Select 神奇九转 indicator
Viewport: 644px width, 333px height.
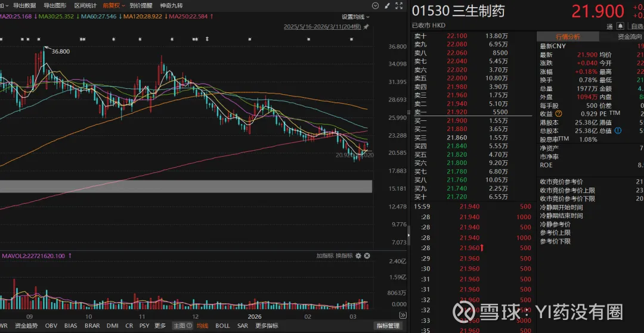(171, 6)
